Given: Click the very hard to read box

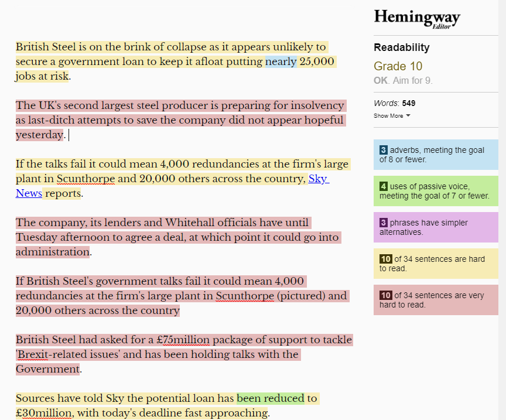Looking at the screenshot, I should (x=436, y=300).
